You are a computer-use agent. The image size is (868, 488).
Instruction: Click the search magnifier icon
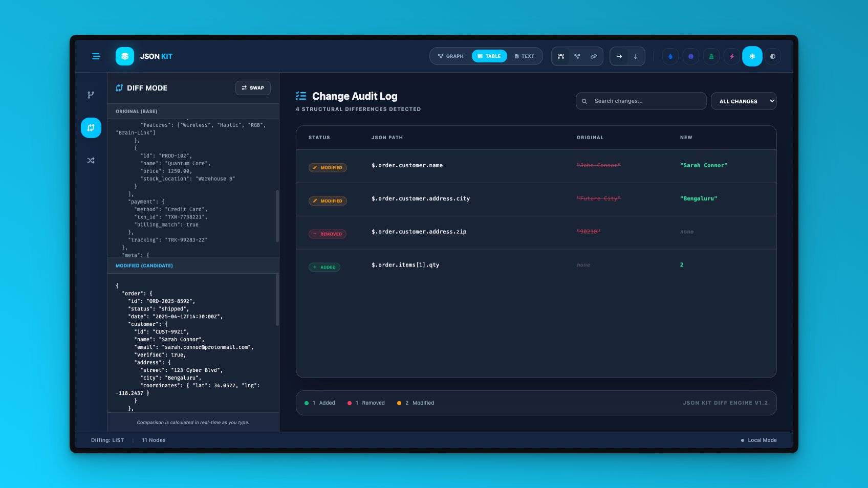584,101
